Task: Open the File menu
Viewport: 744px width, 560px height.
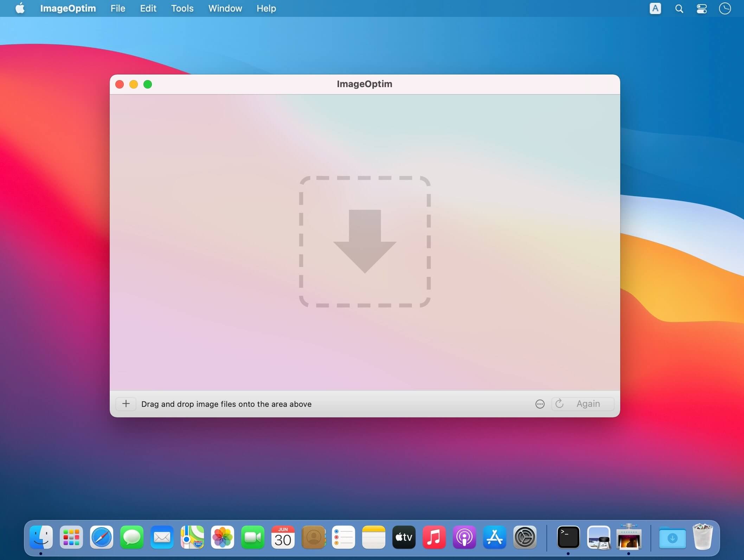Action: 118,8
